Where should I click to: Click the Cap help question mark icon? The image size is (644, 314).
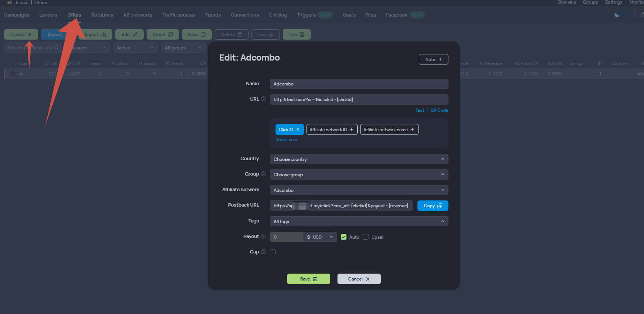coord(263,252)
